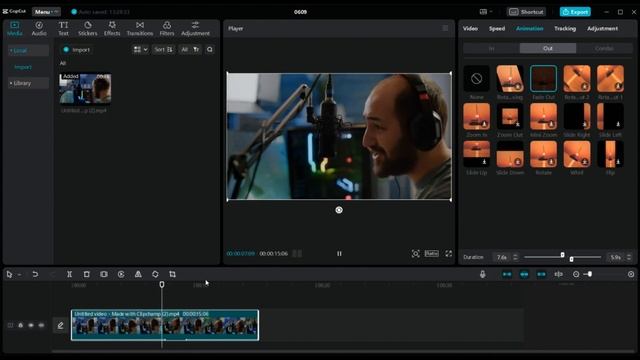Select the In animation sub-tab
Viewport: 640px width, 360px height.
pyautogui.click(x=491, y=49)
